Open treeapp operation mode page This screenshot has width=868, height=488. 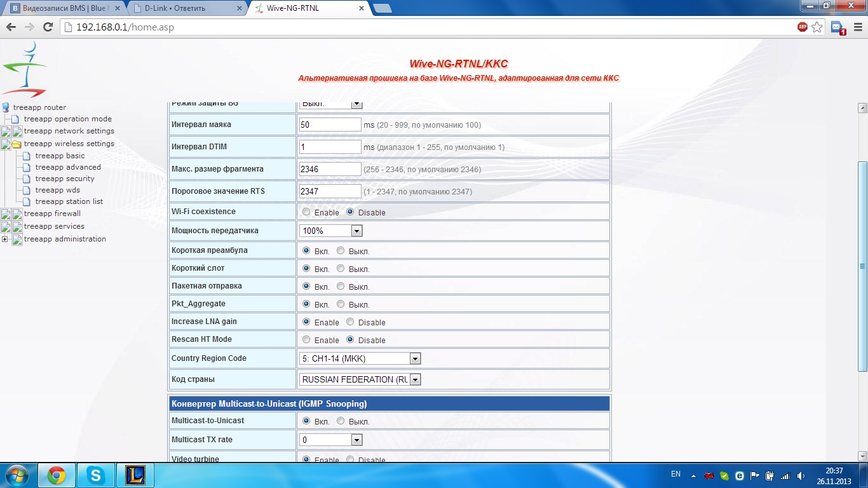[68, 119]
